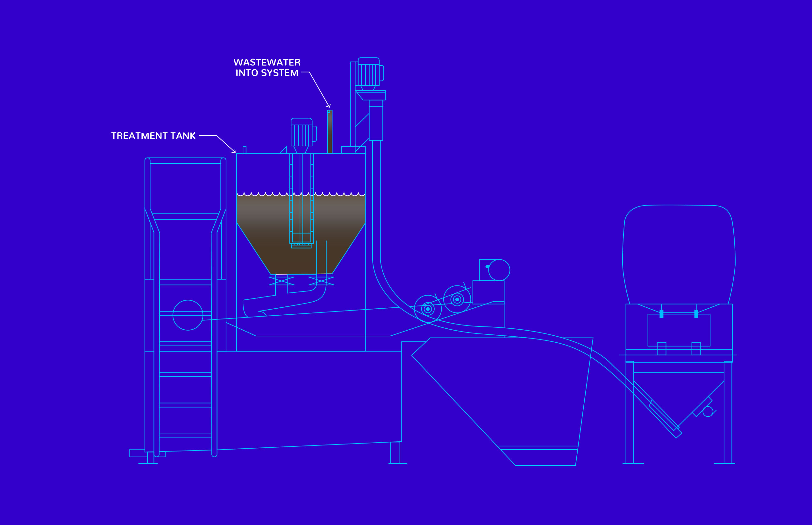This screenshot has width=812, height=525.
Task: Click the large bulk bag on the right stand
Action: click(679, 254)
